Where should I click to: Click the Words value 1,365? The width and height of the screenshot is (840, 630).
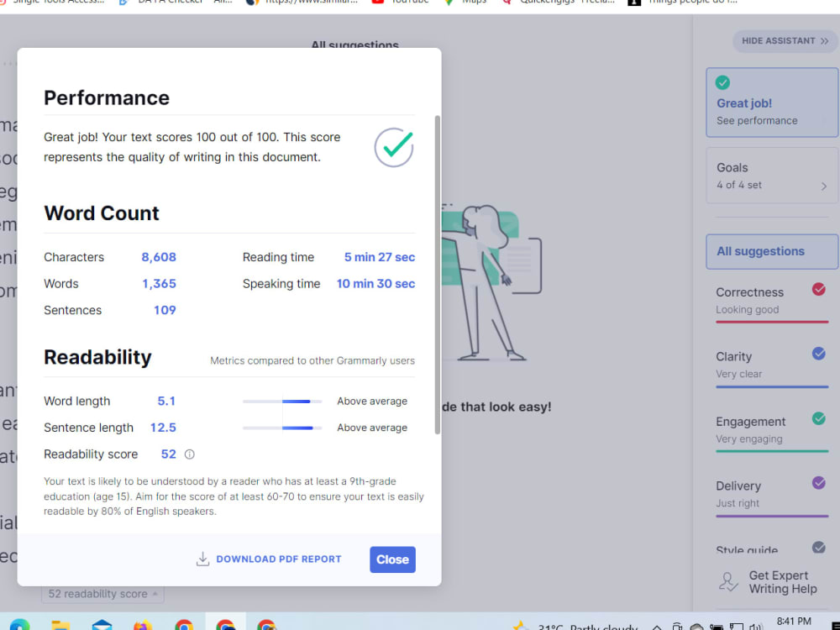tap(159, 284)
